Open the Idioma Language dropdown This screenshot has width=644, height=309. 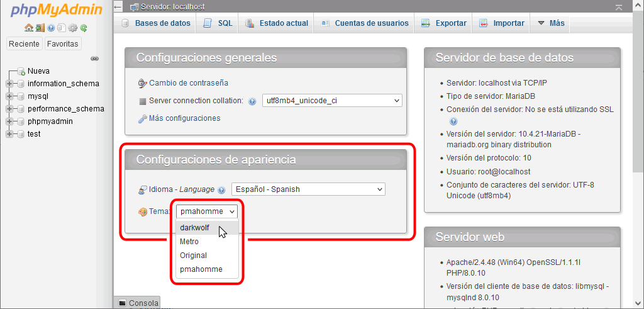(308, 189)
